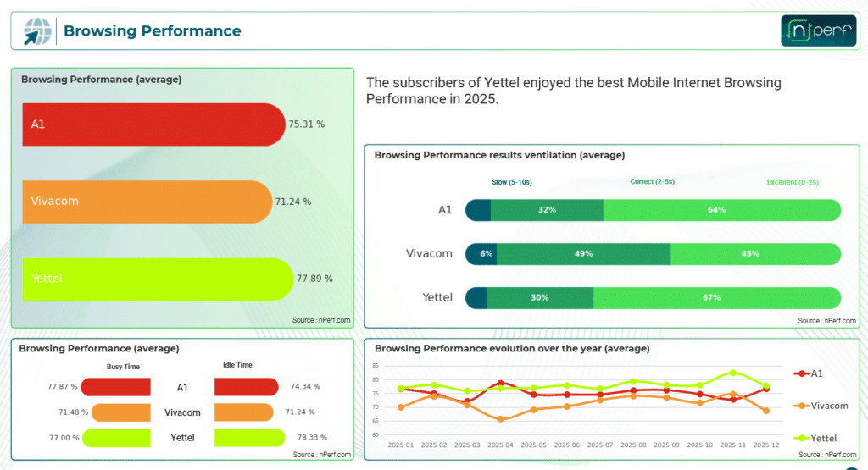Click the 2025-04 Vivacom lowest data point
Screen dimensions: 868x470
500,419
